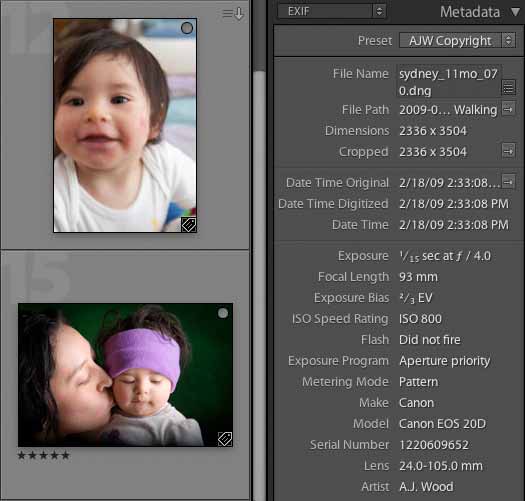Click the Exposure value 1/15 sec at f/4.0
525x501 pixels.
[445, 256]
